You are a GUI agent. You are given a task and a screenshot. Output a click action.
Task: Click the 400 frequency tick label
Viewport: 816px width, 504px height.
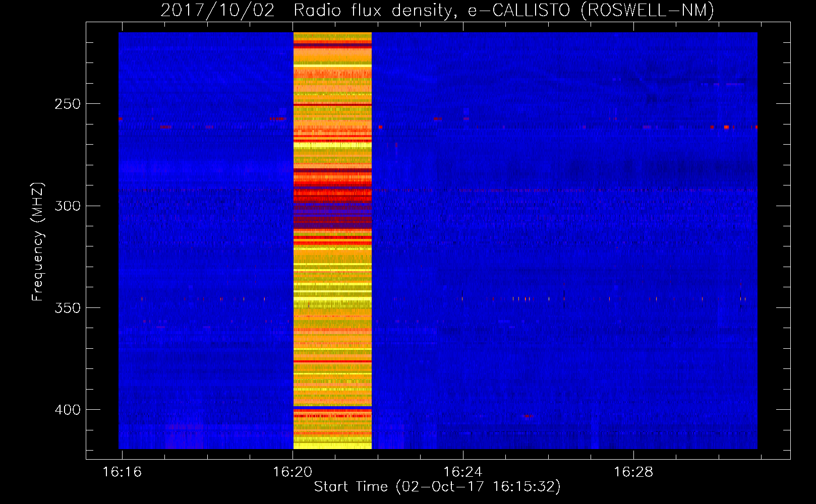click(x=68, y=410)
